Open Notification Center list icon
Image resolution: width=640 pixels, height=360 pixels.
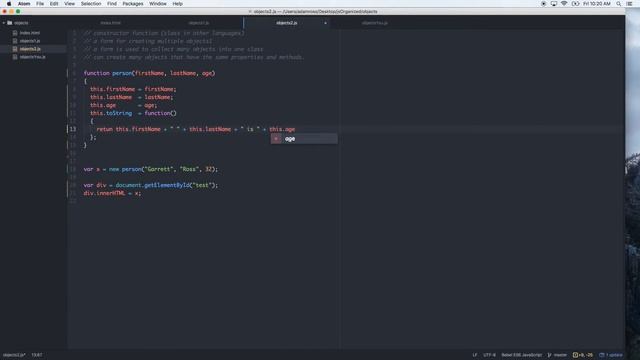[x=630, y=4]
